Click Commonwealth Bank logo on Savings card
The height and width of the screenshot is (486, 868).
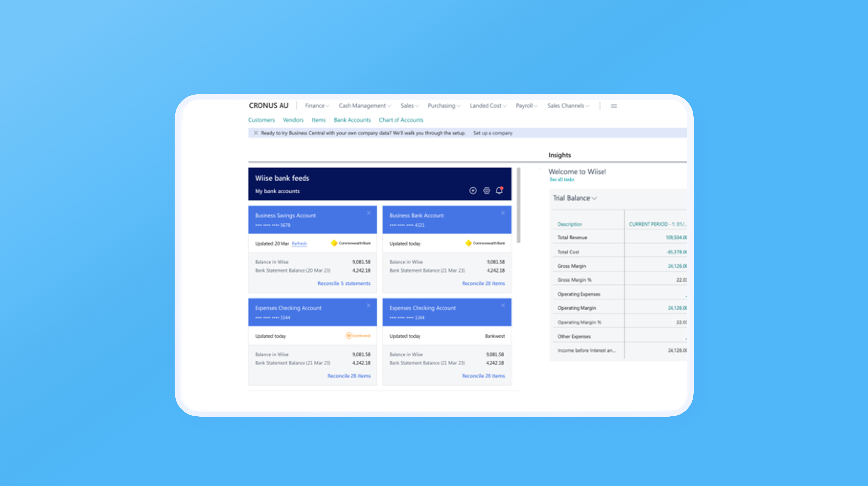click(351, 243)
